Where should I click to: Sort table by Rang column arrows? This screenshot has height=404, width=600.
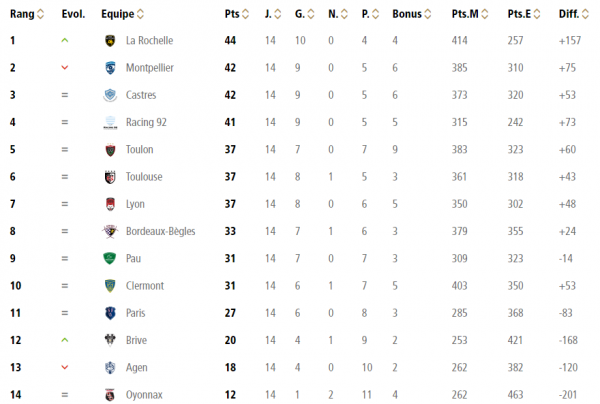point(40,14)
